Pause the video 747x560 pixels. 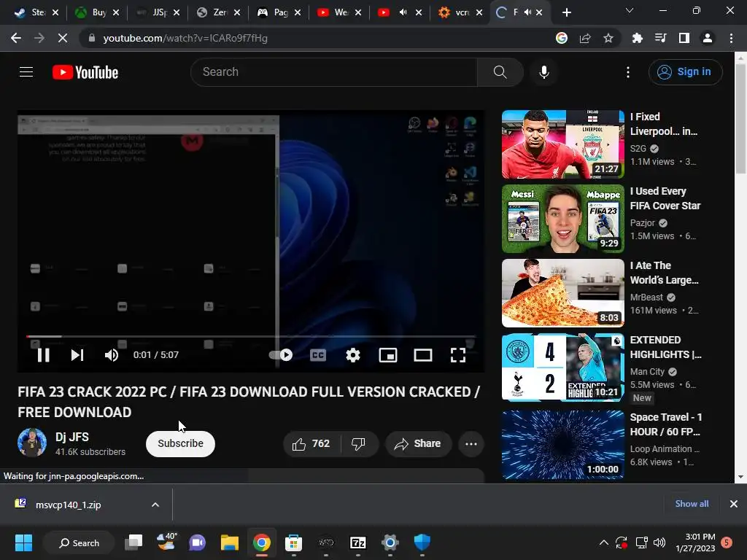tap(43, 355)
